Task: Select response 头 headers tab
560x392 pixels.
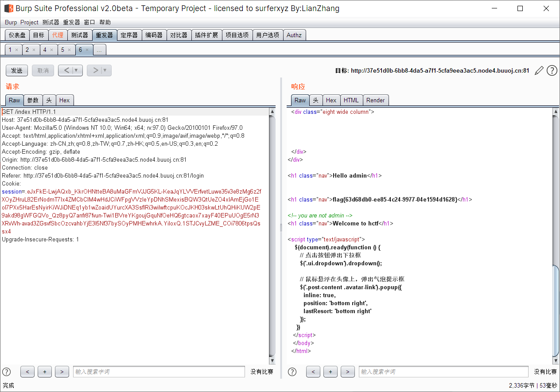Action: click(x=316, y=100)
